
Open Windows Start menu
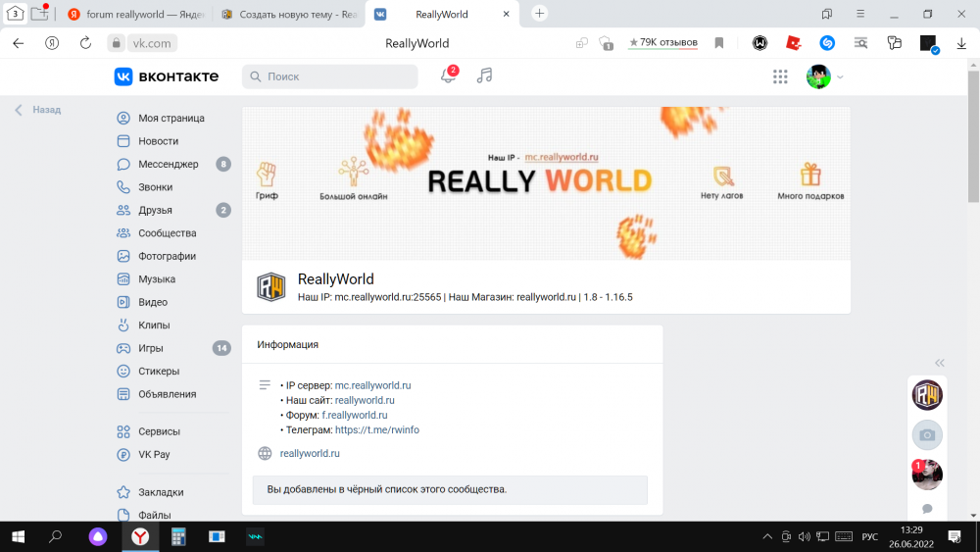[x=18, y=537]
